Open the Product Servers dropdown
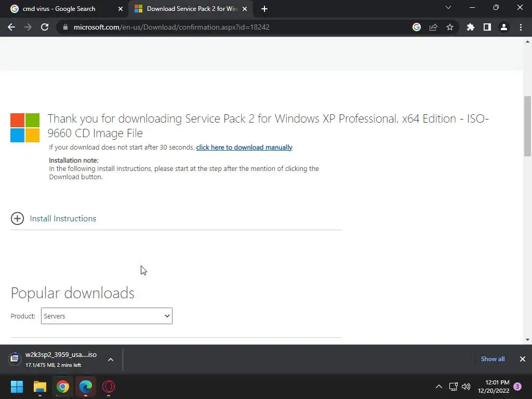Viewport: 532px width, 399px height. point(107,316)
